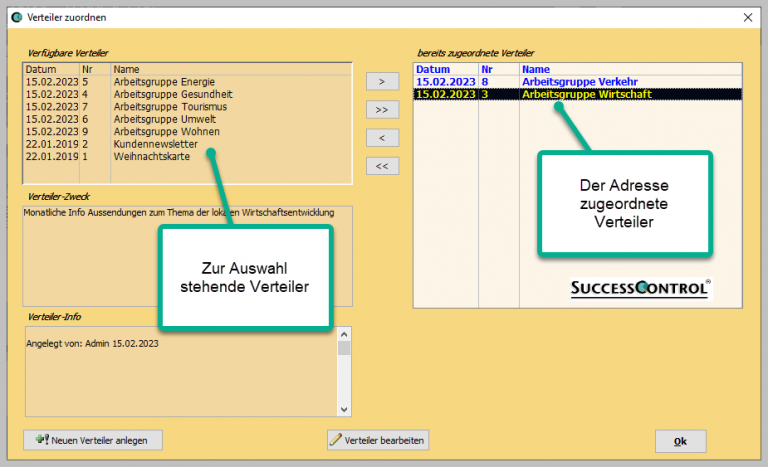Viewport: 768px width, 467px height.
Task: Click the single right arrow assign button
Action: [x=381, y=81]
